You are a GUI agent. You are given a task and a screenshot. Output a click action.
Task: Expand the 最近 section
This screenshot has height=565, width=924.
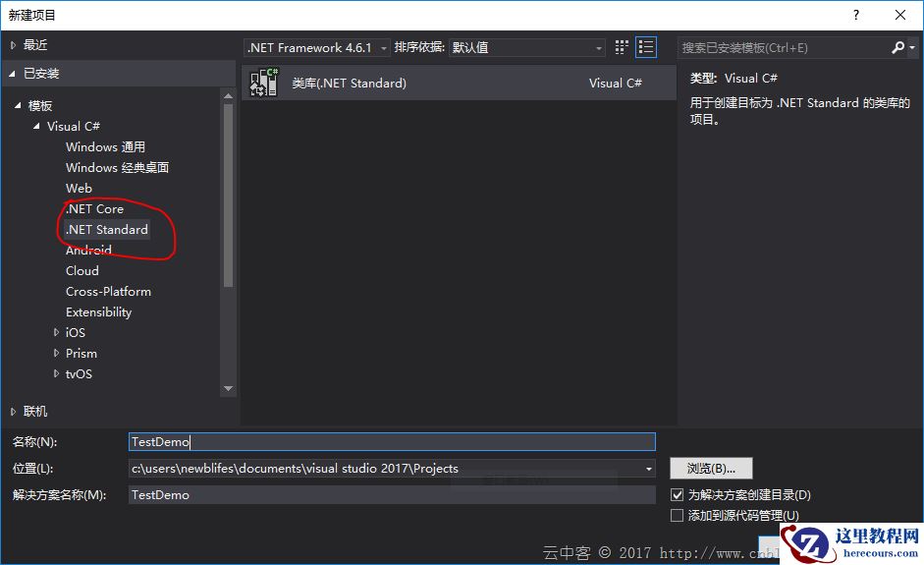pos(13,45)
